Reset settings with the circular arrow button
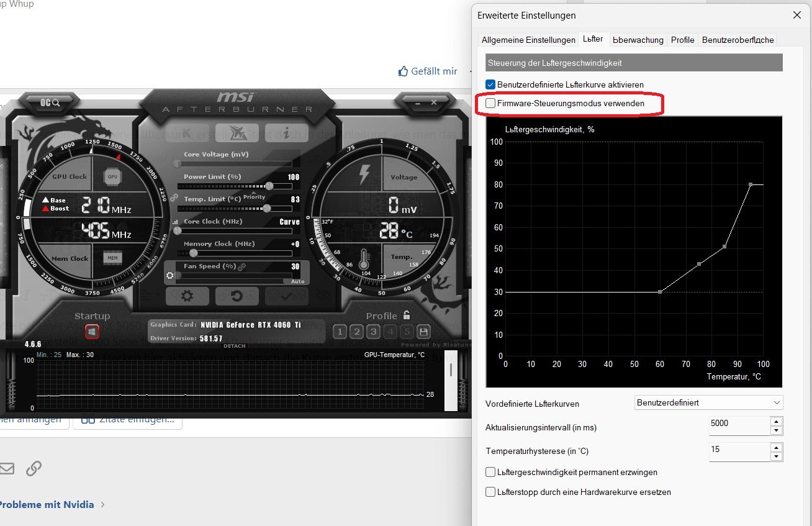This screenshot has height=526, width=812. tap(237, 296)
